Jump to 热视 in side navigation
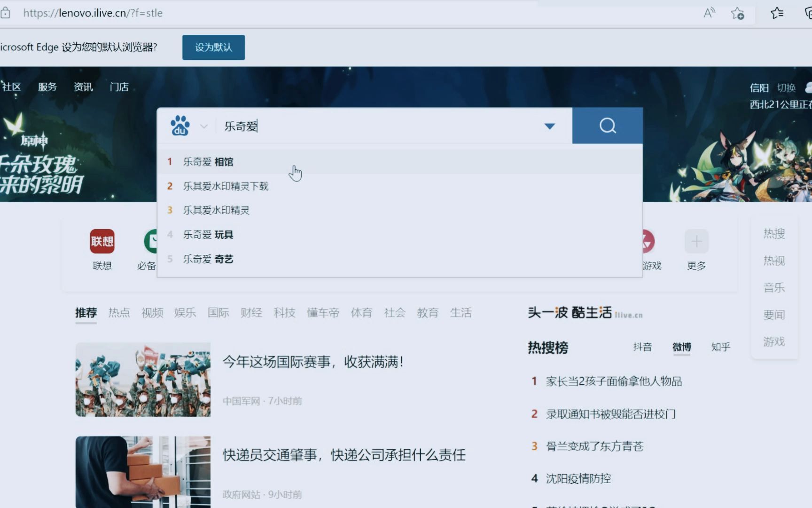The width and height of the screenshot is (812, 508). 774,261
